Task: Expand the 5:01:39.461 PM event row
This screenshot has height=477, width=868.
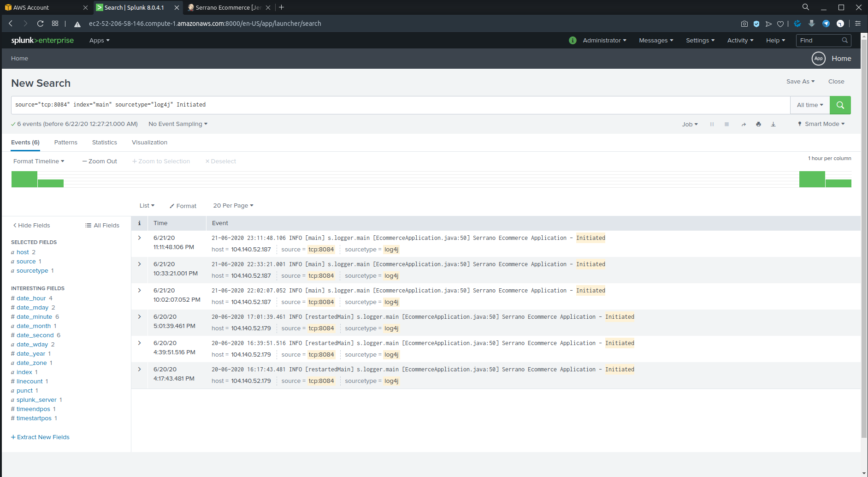Action: tap(139, 317)
